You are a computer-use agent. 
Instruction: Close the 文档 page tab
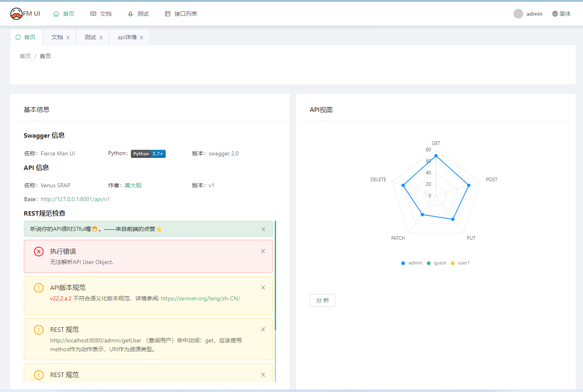tap(68, 38)
